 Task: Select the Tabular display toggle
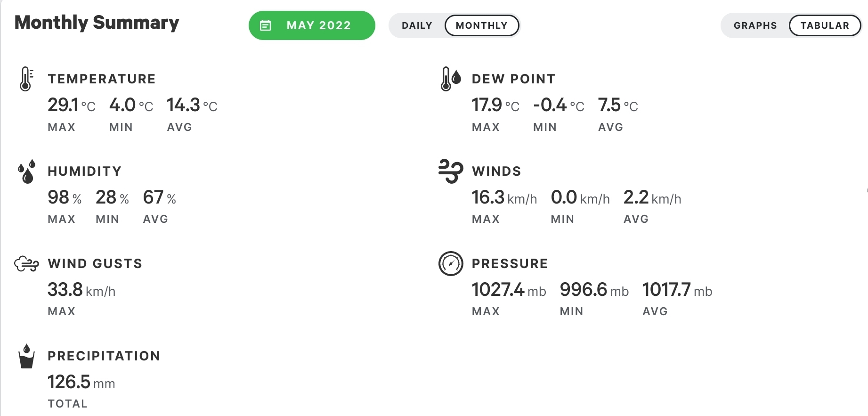click(x=825, y=25)
